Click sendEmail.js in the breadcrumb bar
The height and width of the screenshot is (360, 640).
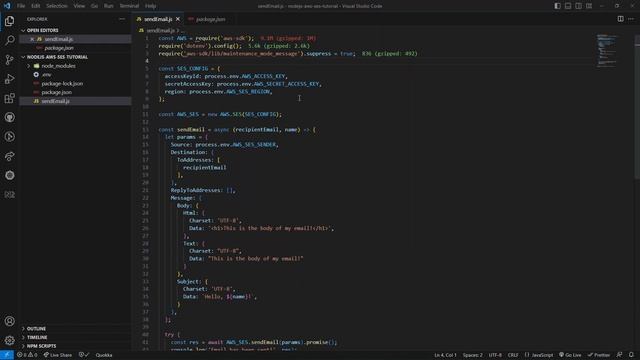pyautogui.click(x=160, y=31)
